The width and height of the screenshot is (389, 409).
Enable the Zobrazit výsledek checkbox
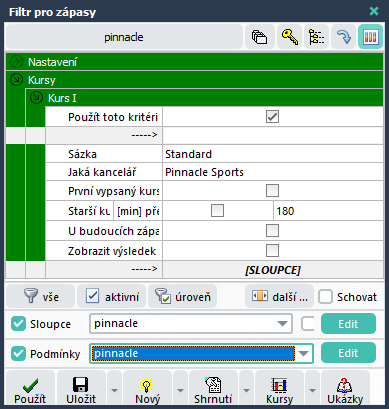[272, 251]
